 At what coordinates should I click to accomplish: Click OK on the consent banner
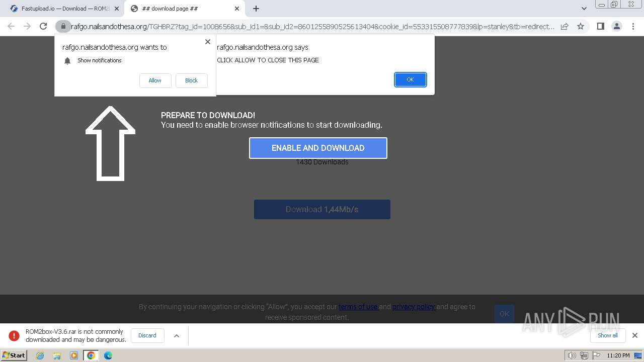pos(504,314)
